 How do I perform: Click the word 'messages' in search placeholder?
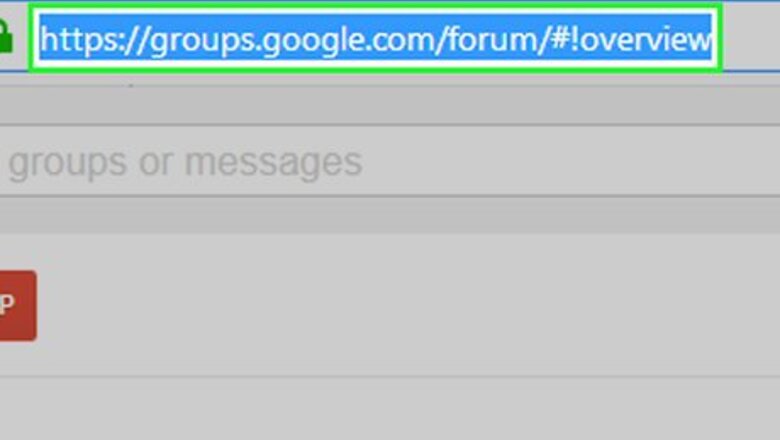[x=274, y=163]
